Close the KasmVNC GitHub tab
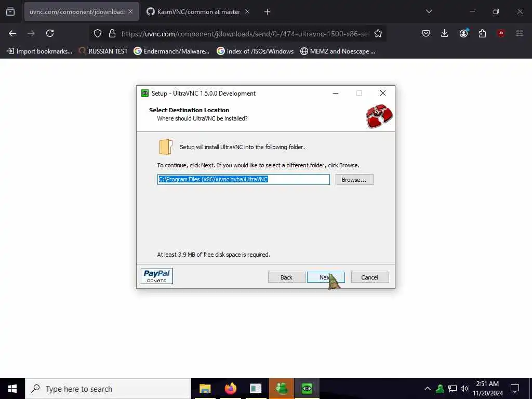 tap(247, 11)
